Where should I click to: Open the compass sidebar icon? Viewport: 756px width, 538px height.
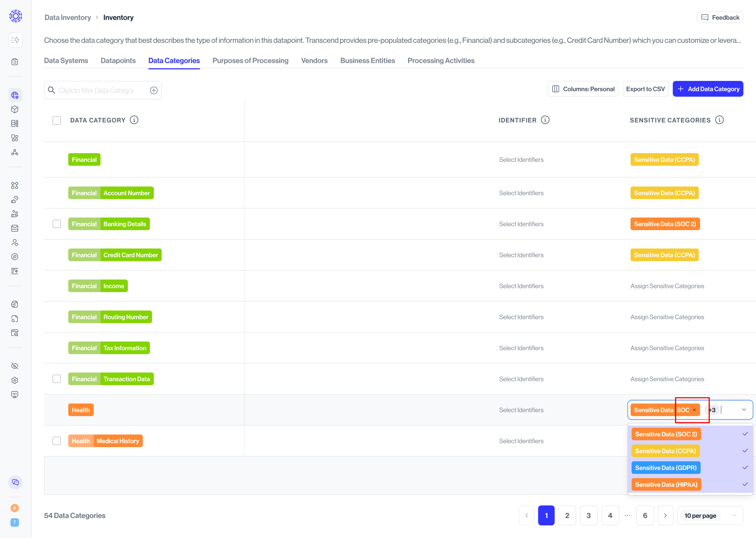click(15, 257)
